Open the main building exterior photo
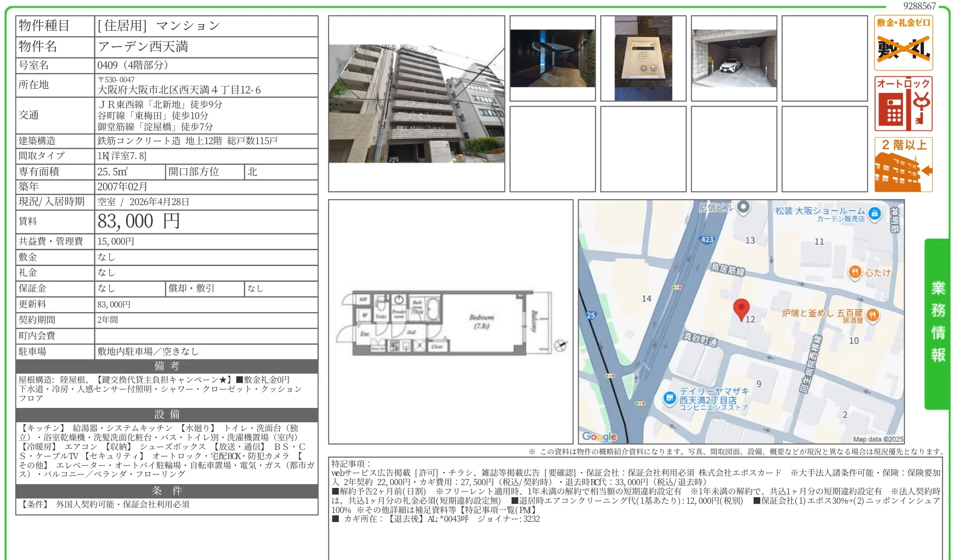The image size is (957, 560). [x=416, y=103]
